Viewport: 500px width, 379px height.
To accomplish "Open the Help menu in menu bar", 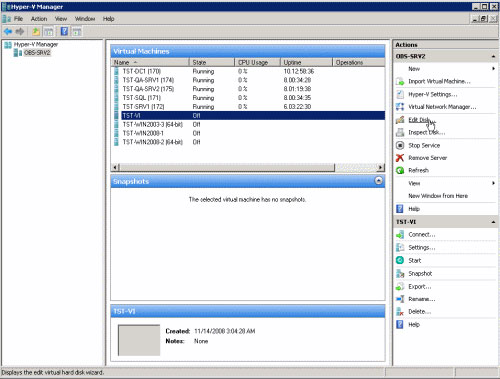I will pyautogui.click(x=109, y=19).
